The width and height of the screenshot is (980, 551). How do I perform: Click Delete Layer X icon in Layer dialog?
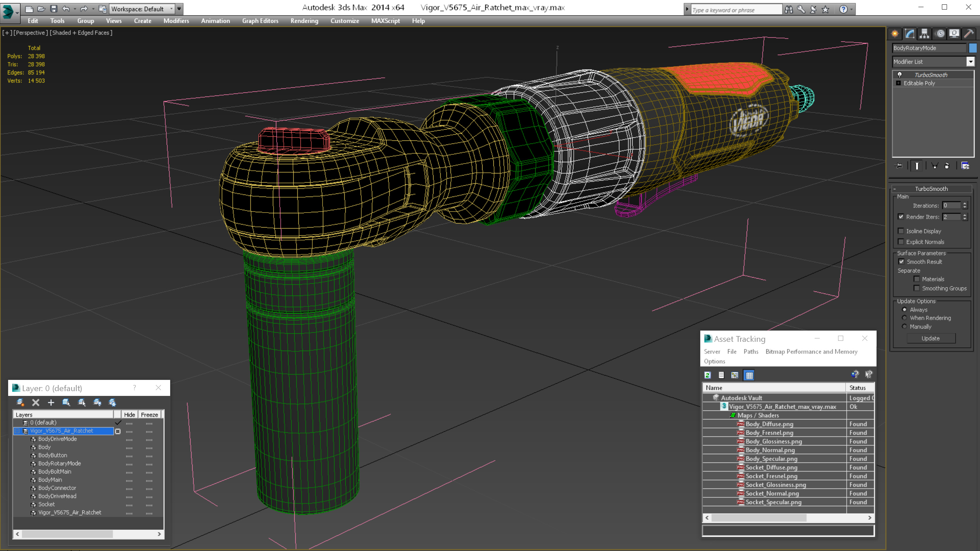[x=36, y=402]
